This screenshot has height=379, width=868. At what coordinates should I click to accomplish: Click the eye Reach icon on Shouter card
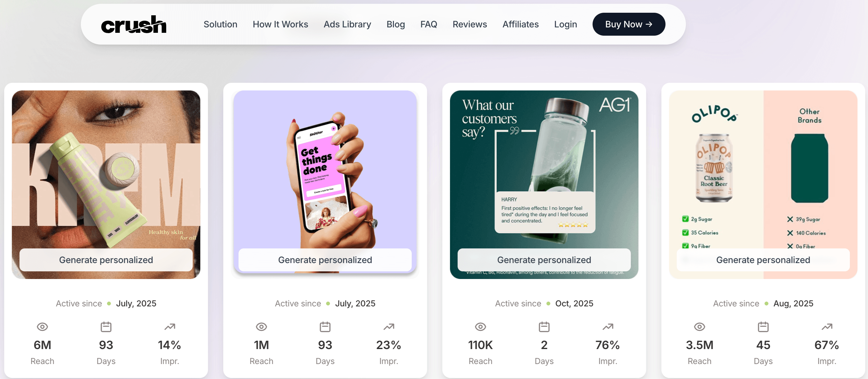[261, 326]
